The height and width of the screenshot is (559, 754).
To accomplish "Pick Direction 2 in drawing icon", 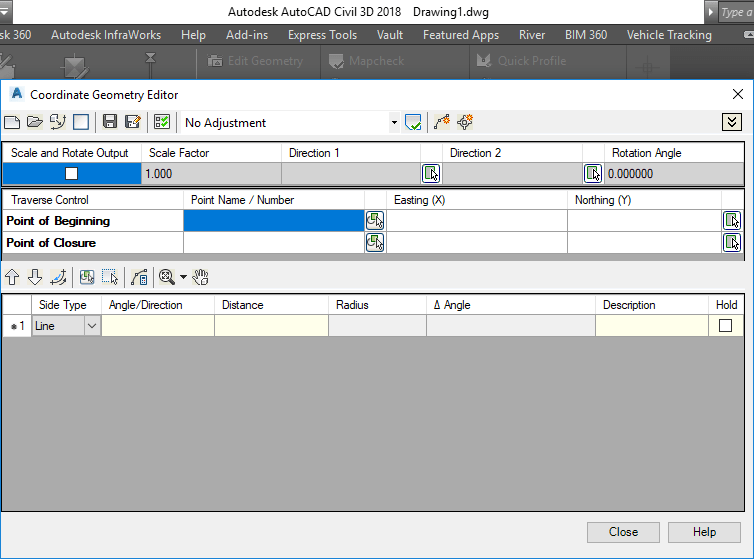I will [593, 174].
